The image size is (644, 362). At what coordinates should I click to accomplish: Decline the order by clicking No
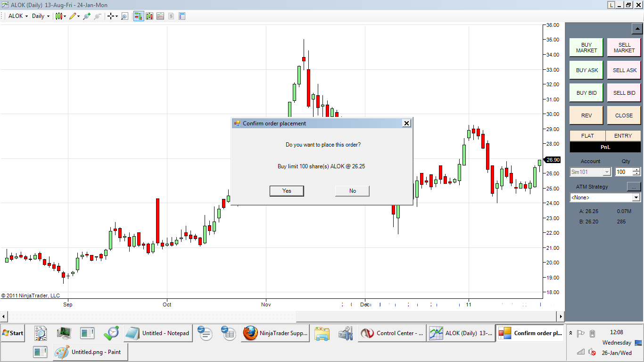point(352,191)
